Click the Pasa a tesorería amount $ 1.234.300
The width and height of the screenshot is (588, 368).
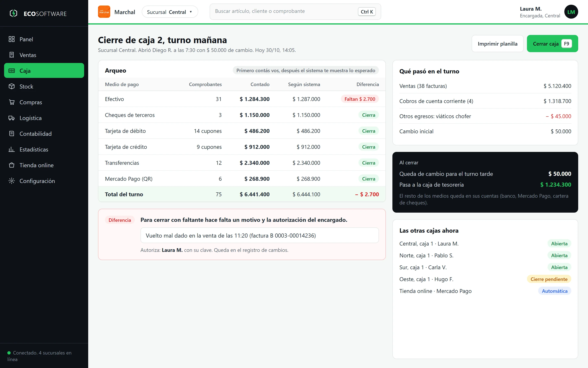(x=556, y=185)
